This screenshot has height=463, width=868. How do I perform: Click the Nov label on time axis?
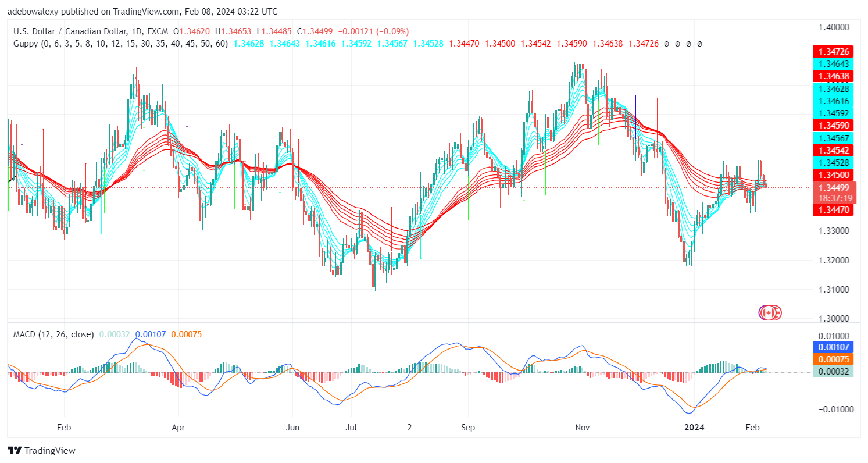click(583, 427)
